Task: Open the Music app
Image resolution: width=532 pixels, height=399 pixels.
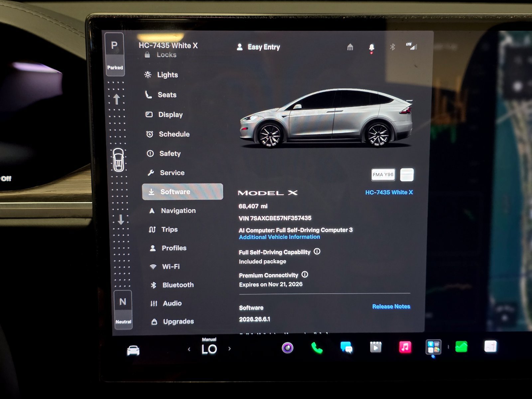Action: 405,347
